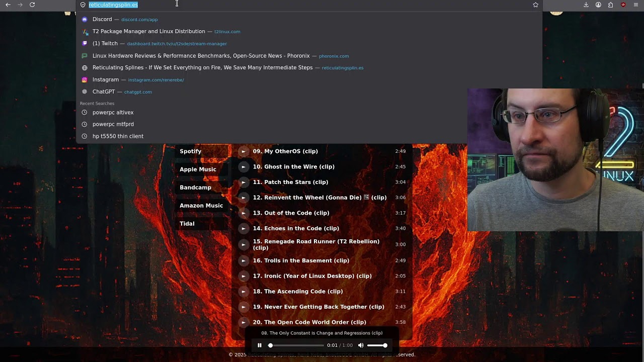Open the account profile icon
The image size is (644, 362).
[598, 5]
